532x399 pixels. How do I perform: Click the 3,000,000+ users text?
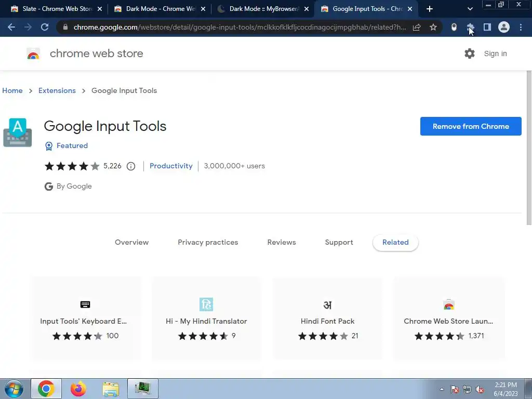pos(234,166)
